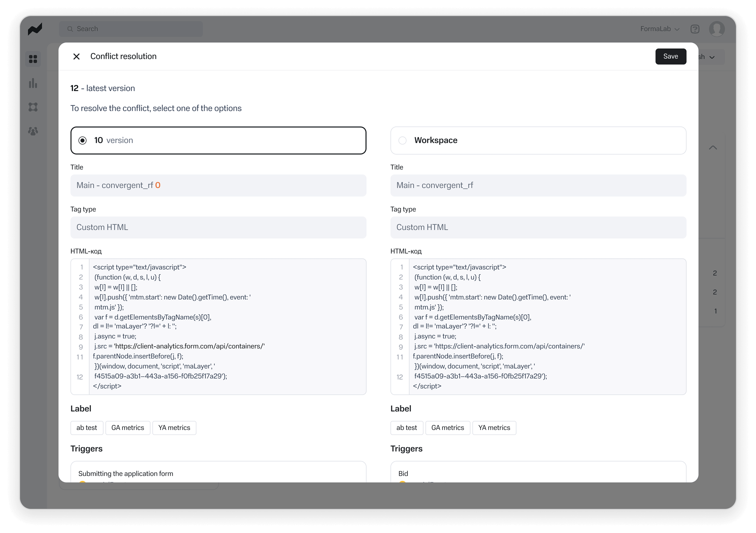Select the Workspace 'GA metrics' label
The image size is (756, 533).
point(448,428)
